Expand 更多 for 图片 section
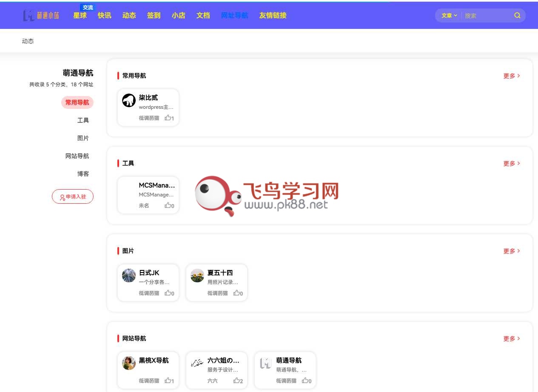Screen dimensions: 538x392 click(511, 251)
